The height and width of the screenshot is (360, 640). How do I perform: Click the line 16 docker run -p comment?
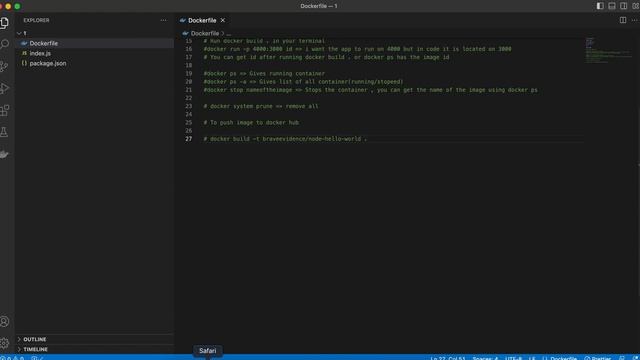pos(357,49)
